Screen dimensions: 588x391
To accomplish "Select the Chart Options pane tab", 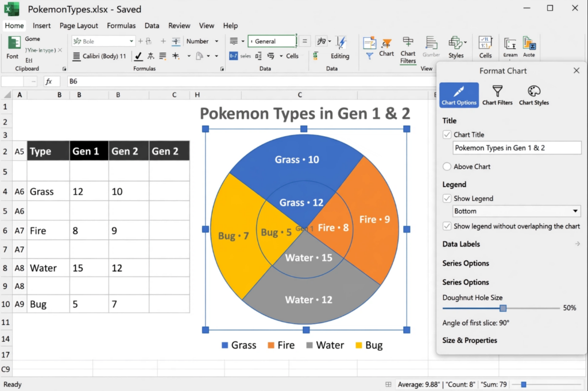I will (459, 95).
